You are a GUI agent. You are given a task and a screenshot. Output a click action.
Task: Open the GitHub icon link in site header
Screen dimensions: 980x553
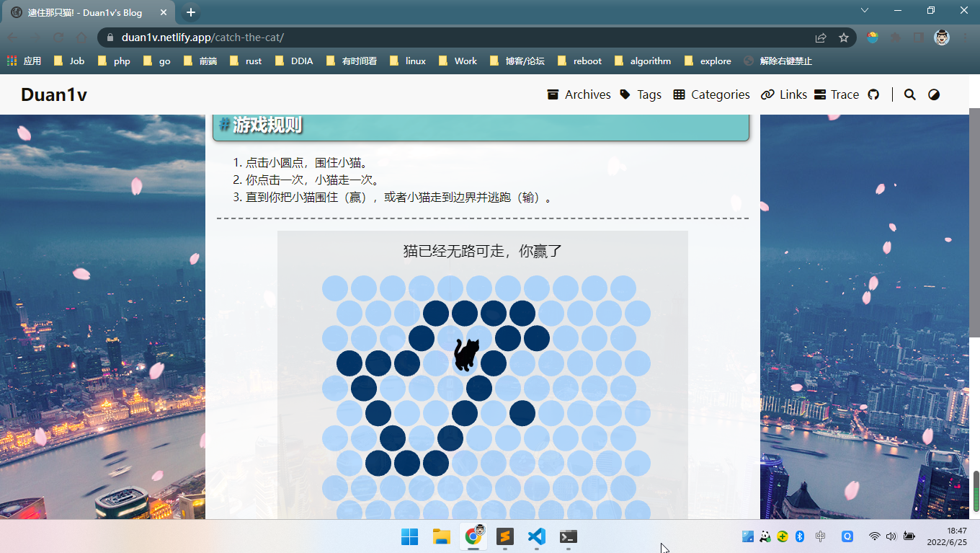tap(873, 94)
